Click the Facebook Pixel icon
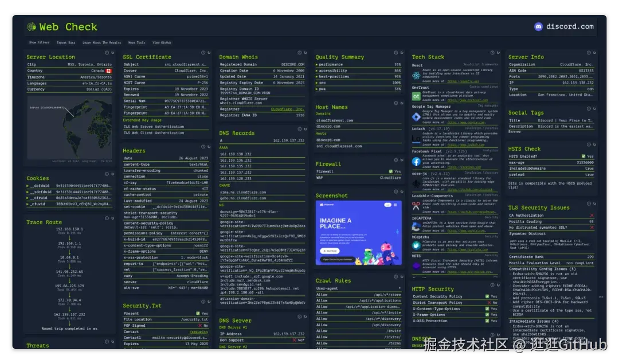Image resolution: width=619 pixels, height=364 pixels. (x=417, y=161)
